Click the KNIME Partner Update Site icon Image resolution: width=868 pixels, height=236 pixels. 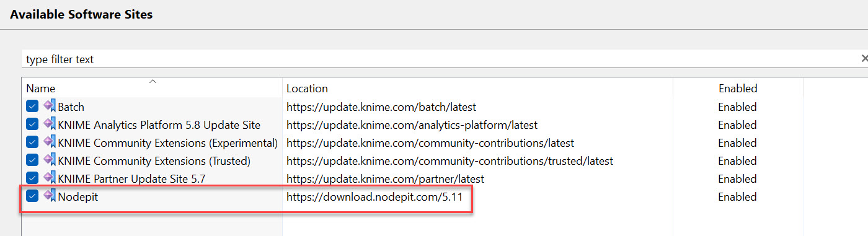pyautogui.click(x=49, y=178)
